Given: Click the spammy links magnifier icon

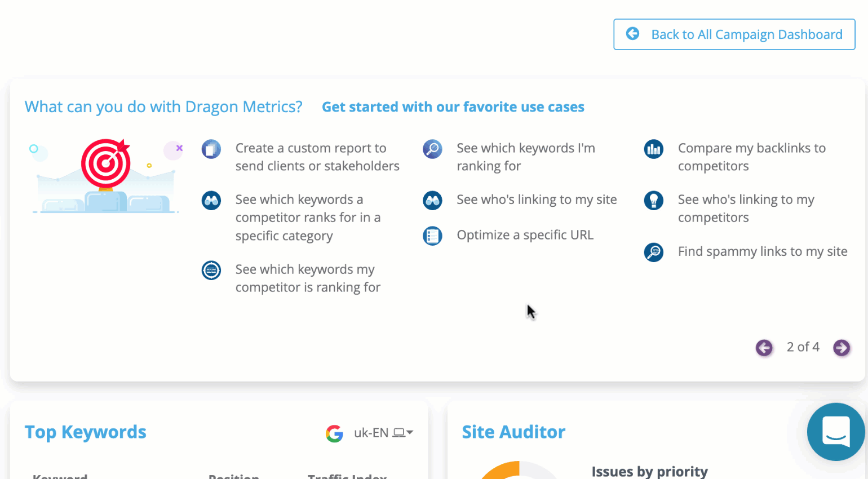Looking at the screenshot, I should [654, 252].
